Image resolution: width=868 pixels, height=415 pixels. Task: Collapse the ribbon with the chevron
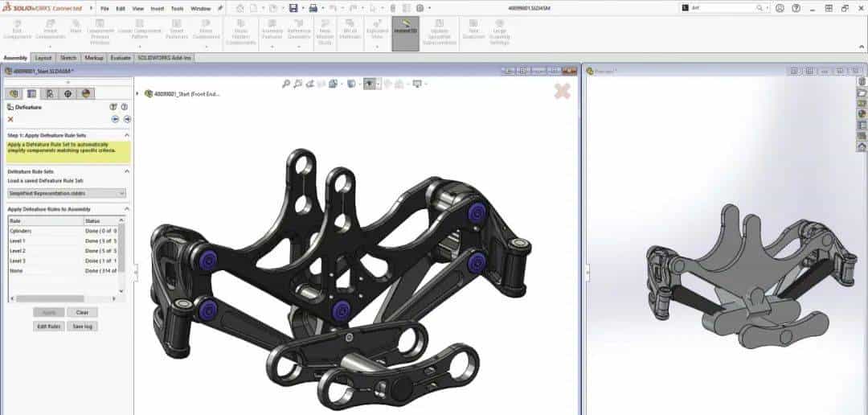coord(861,47)
